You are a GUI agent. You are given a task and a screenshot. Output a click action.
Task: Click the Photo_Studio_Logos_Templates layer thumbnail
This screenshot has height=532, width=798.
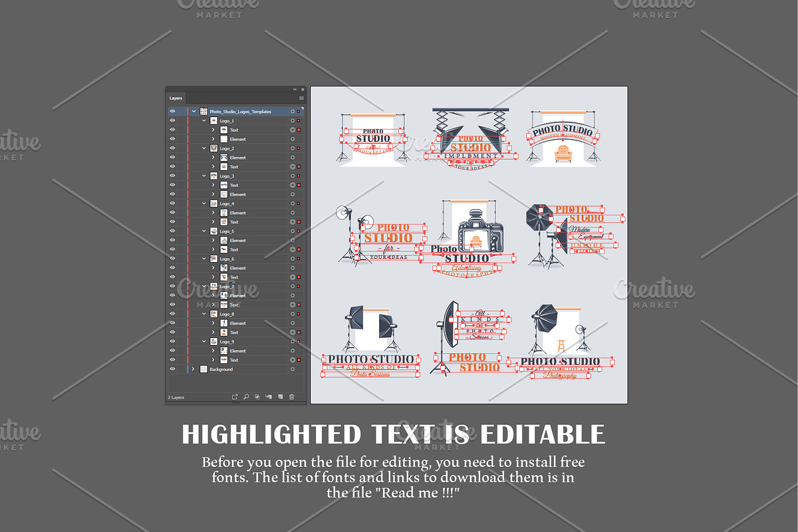coord(203,112)
